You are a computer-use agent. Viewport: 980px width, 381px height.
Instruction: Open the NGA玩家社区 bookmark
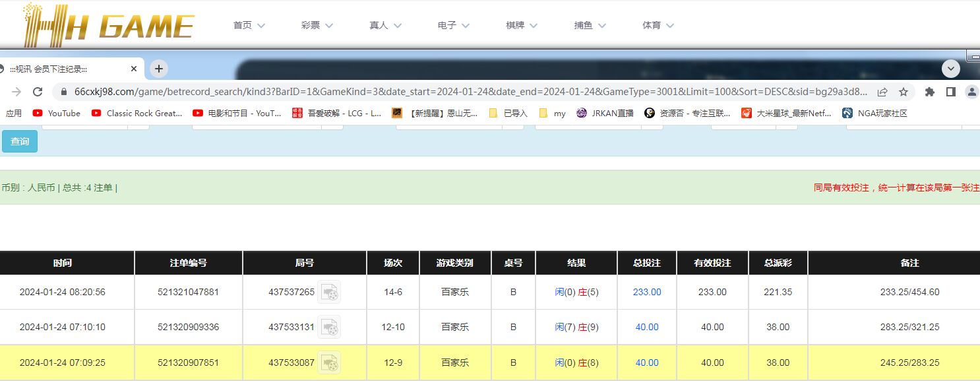coord(874,113)
